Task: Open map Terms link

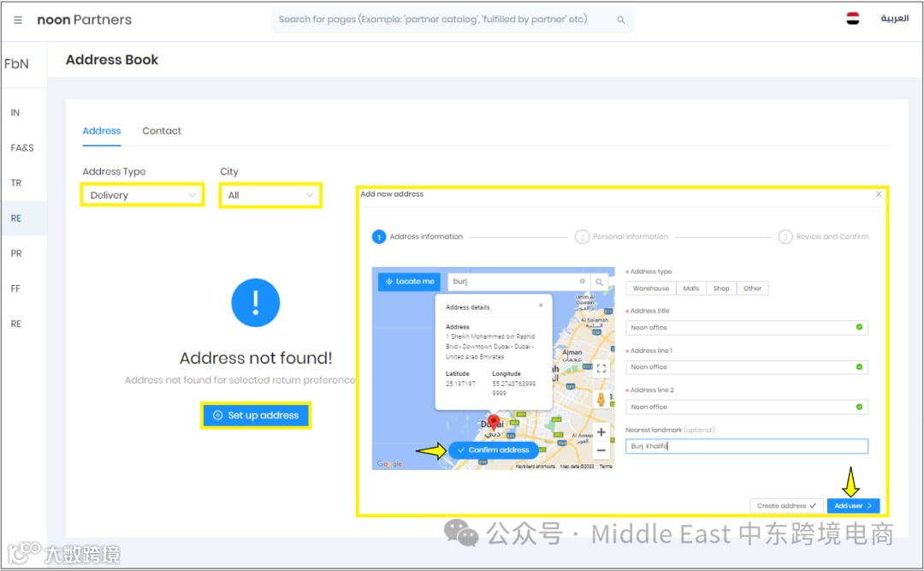Action: click(x=606, y=466)
